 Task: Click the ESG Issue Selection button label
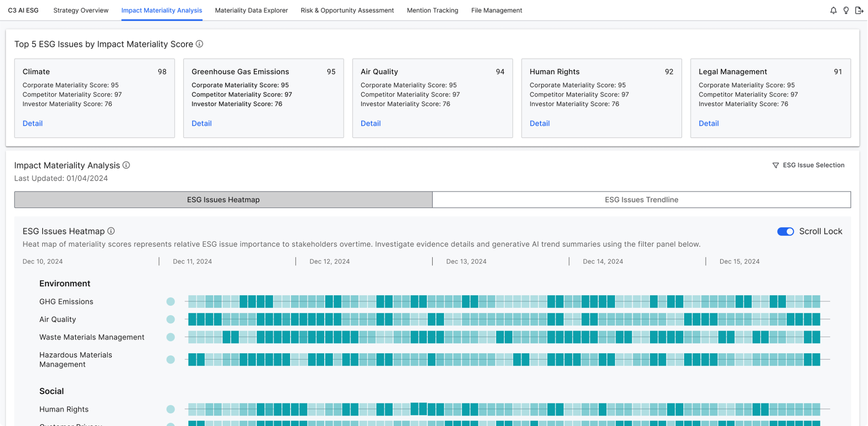(814, 165)
